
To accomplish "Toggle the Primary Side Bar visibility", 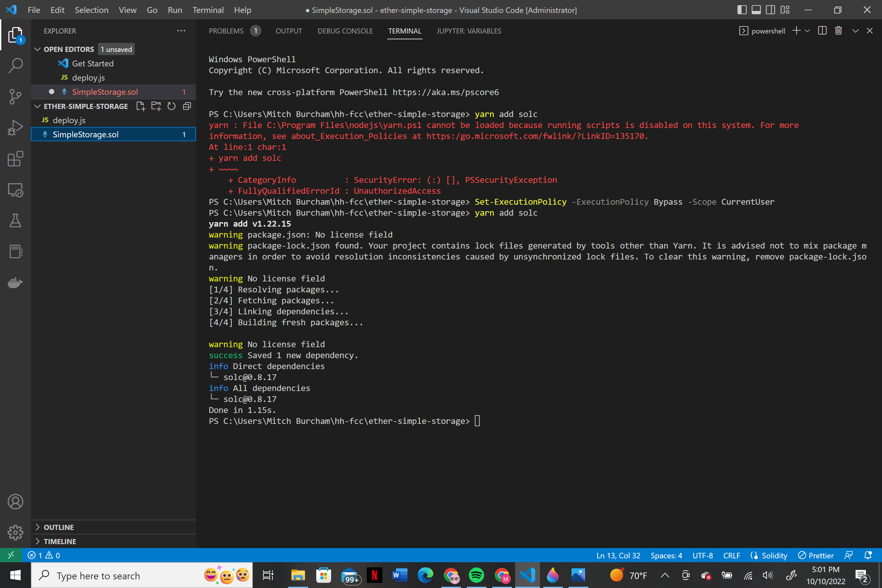I will 742,10.
